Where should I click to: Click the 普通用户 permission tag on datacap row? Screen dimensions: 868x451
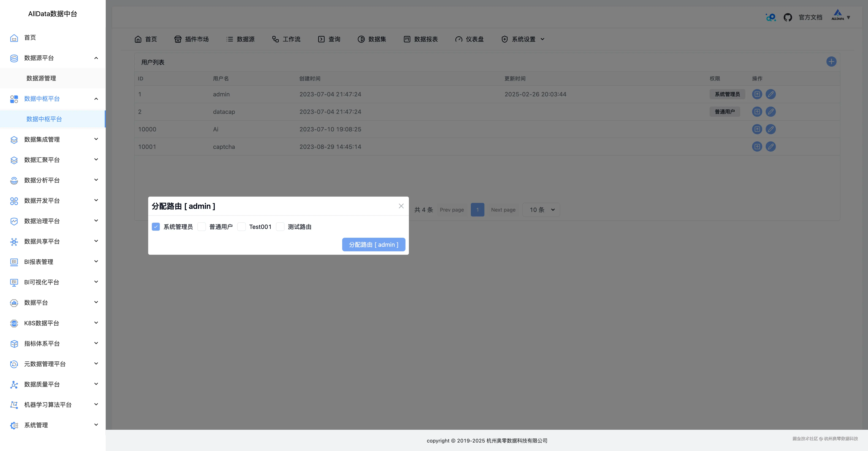coord(725,112)
